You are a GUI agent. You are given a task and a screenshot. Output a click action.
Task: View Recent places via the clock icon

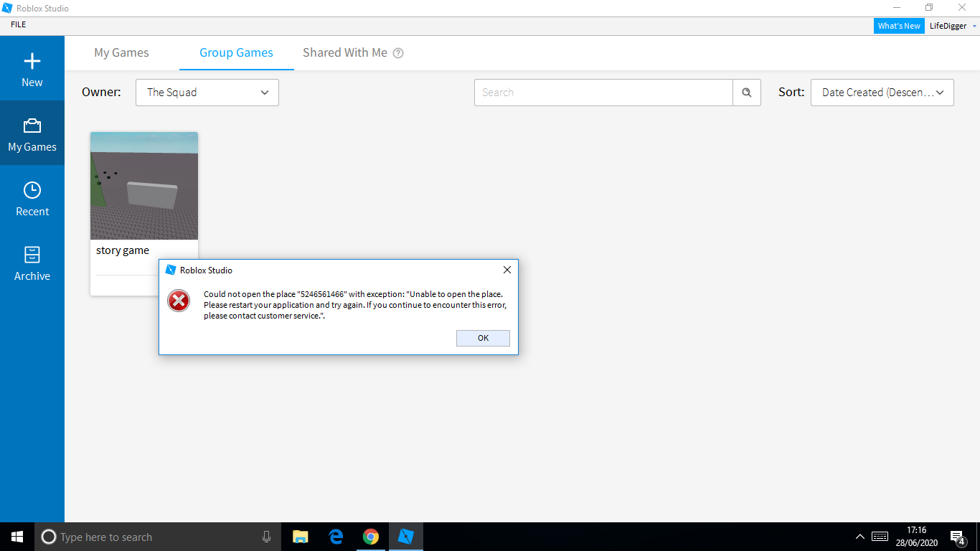click(32, 197)
